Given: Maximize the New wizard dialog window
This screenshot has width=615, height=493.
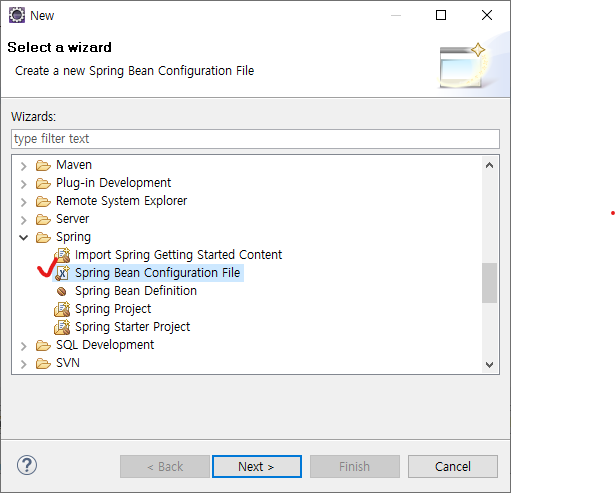Looking at the screenshot, I should [x=441, y=15].
